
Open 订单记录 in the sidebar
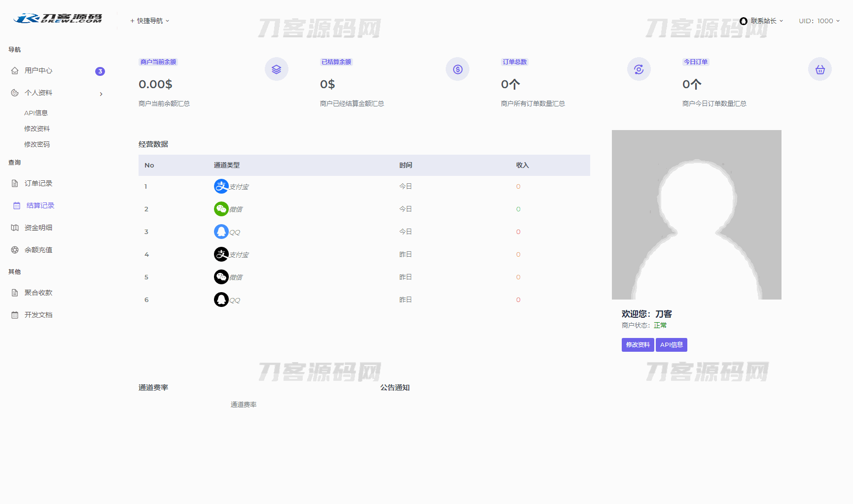(38, 183)
